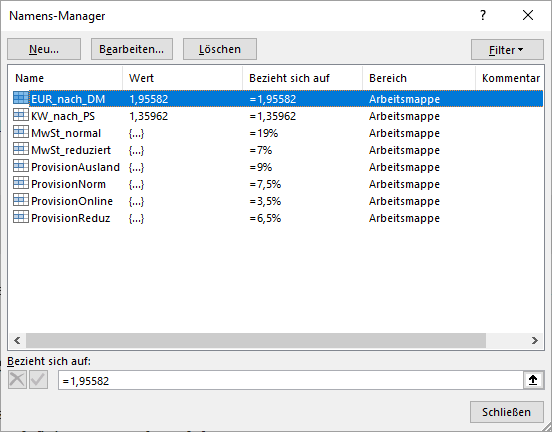Click the EUR_nach_DM name table icon
552x432 pixels.
21,98
